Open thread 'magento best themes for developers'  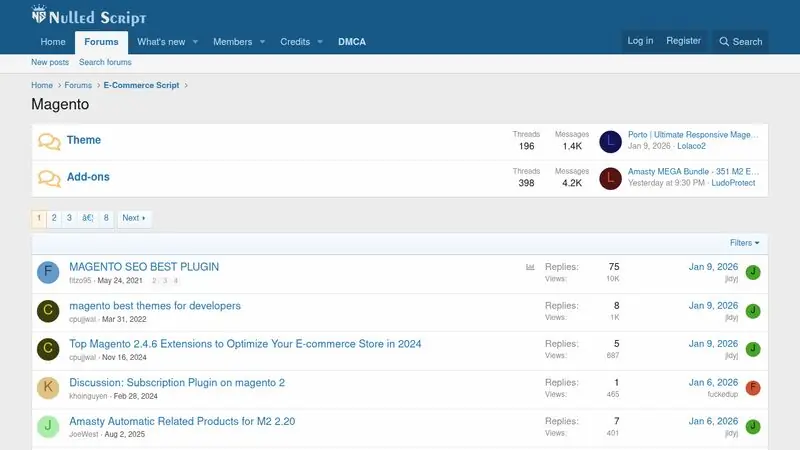tap(155, 306)
